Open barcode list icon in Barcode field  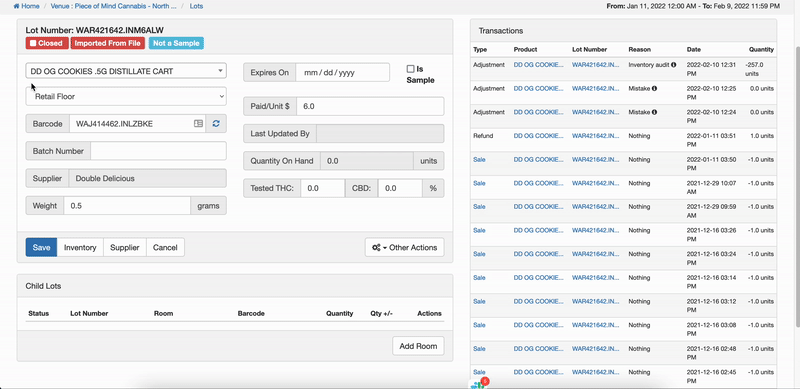pyautogui.click(x=198, y=124)
